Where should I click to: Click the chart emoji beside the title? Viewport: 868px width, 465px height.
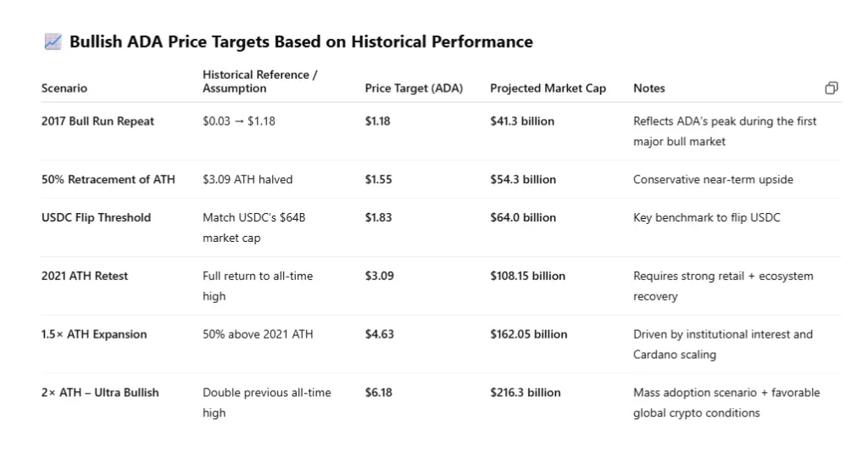(x=53, y=42)
